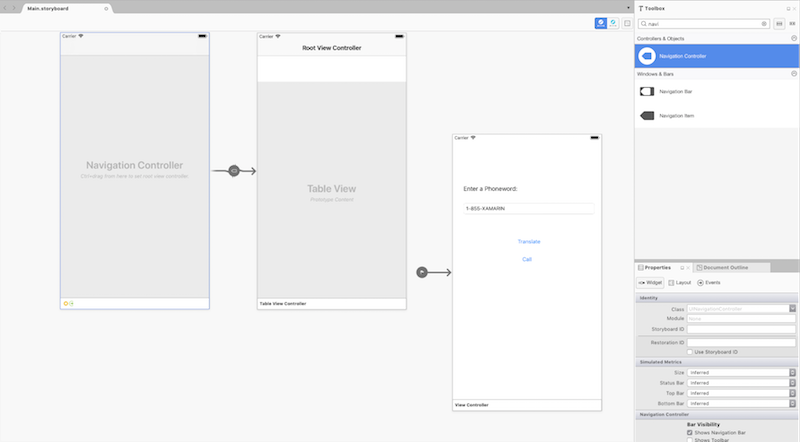Screen dimensions: 800x442
Task: Pick the Navigation Bar toolbox item
Action: [716, 91]
